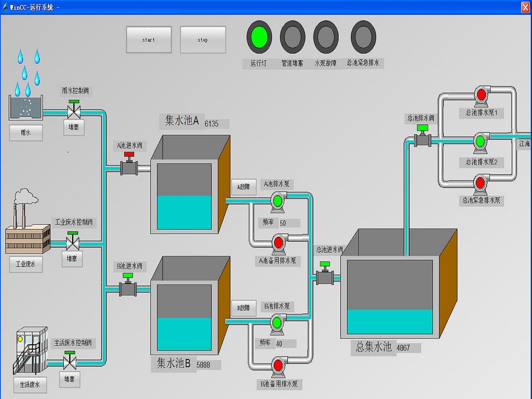Click the 江海 outlet label
This screenshot has width=532, height=399.
[x=524, y=144]
